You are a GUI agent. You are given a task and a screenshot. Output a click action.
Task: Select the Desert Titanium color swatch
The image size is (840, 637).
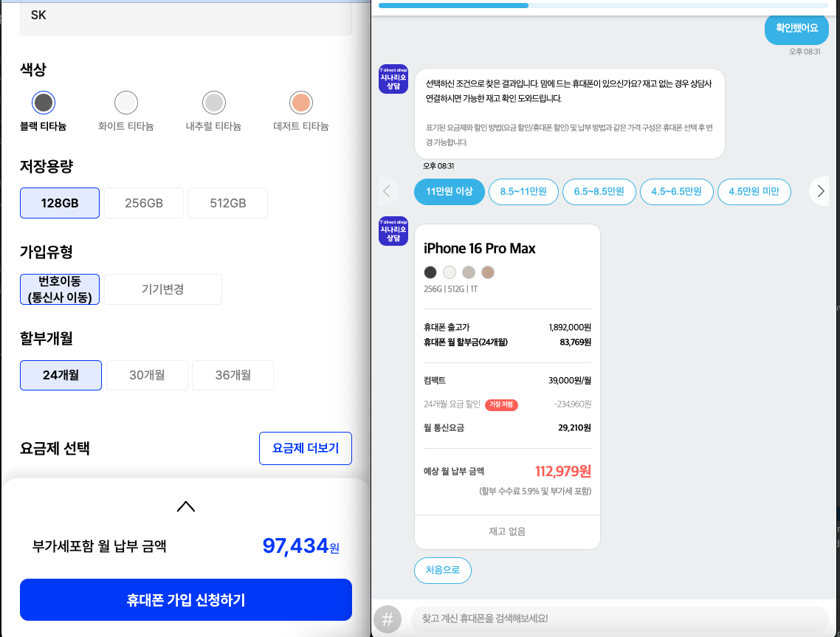click(301, 103)
